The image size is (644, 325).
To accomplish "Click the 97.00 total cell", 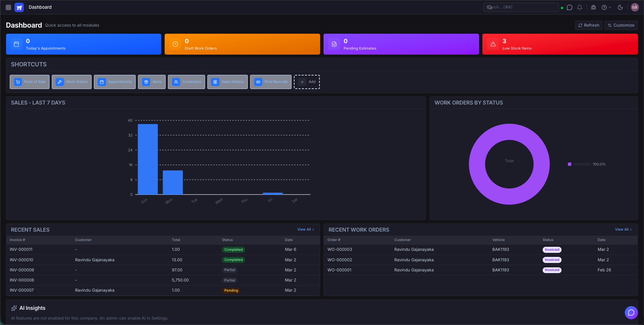I will [177, 270].
